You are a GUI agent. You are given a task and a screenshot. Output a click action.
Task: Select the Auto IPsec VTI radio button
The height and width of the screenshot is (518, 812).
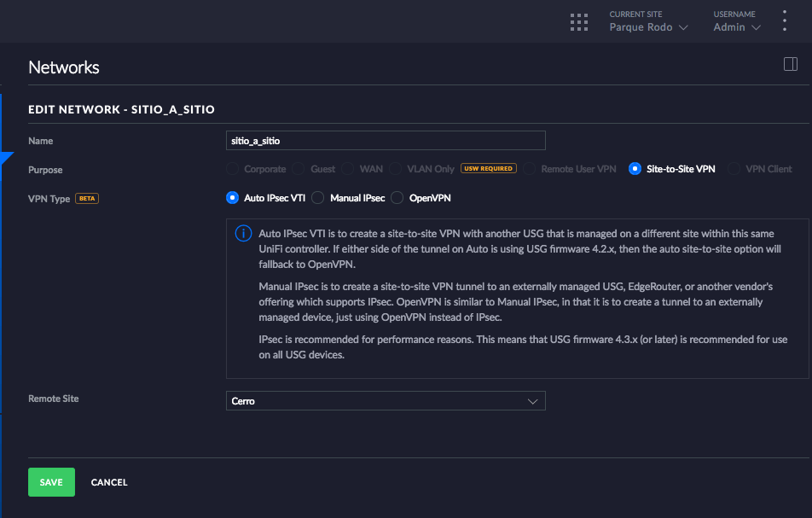[232, 198]
